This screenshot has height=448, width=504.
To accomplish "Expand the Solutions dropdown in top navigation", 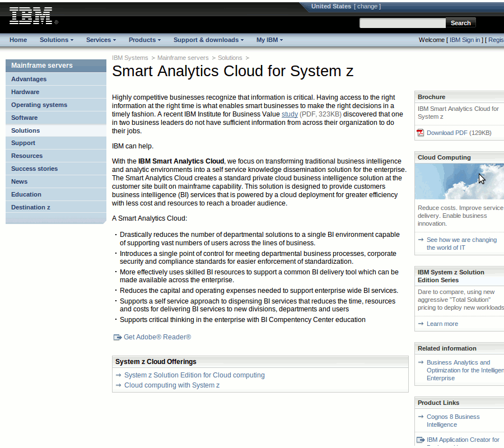I will click(57, 40).
